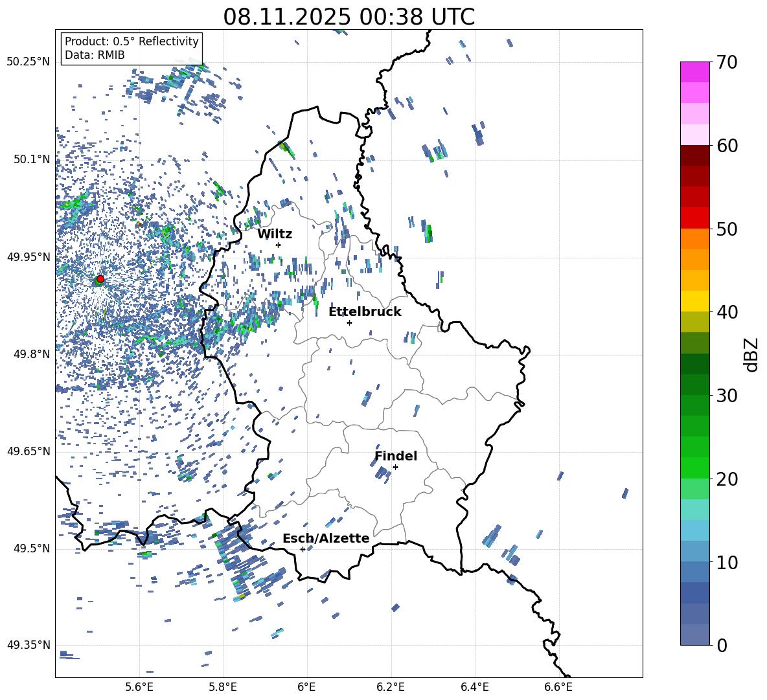Pick the bright red swatch above 50 dBZ

click(x=695, y=218)
